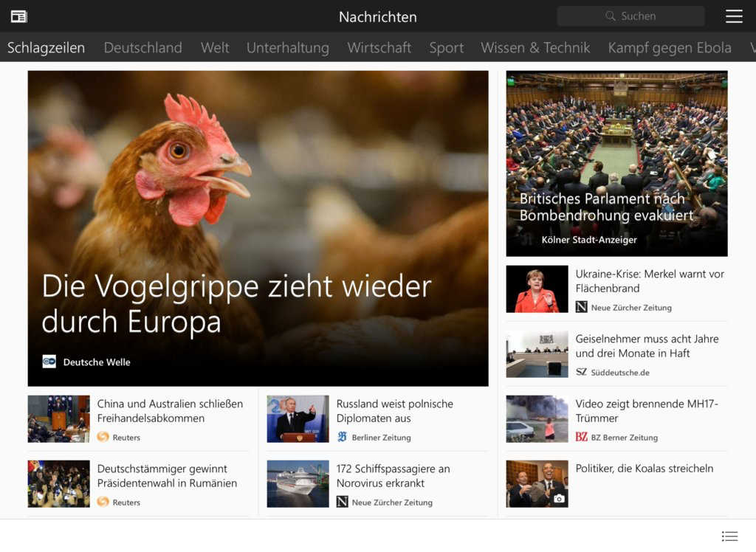Click the Deutsche Welle source logo
Viewport: 756px width, 552px height.
tap(49, 362)
